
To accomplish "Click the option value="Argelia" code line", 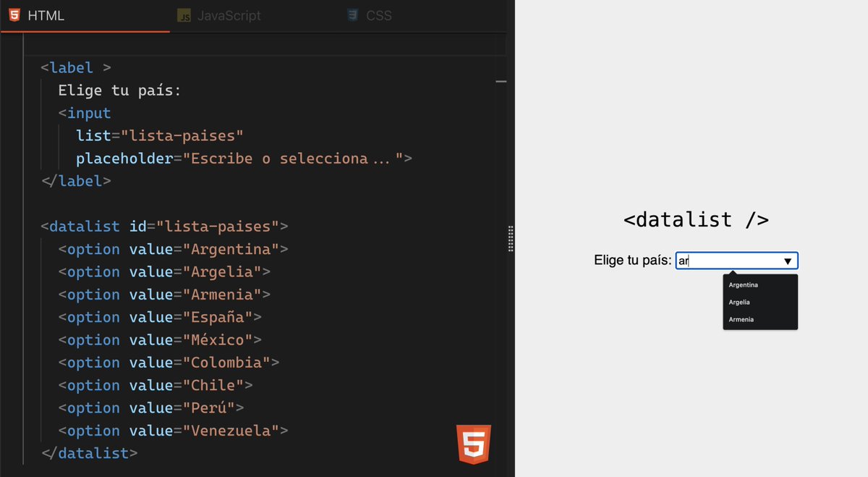I will click(x=164, y=271).
